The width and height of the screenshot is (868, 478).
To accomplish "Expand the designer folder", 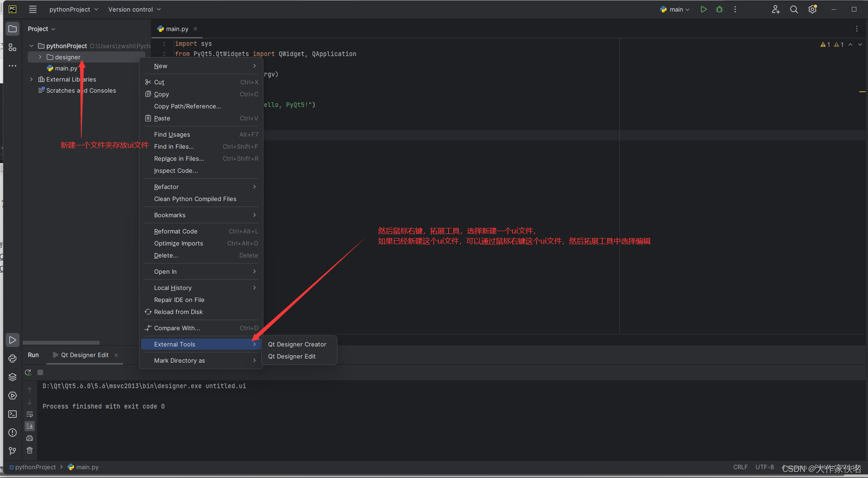I will coord(40,57).
